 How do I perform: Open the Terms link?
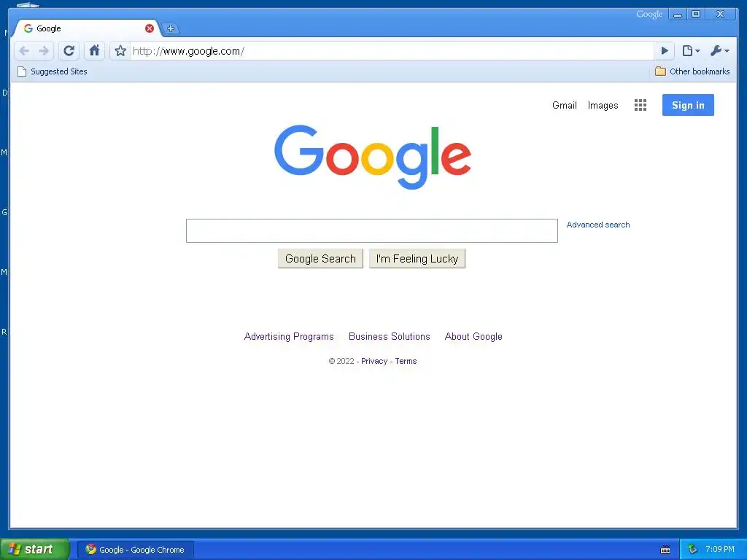pos(406,362)
